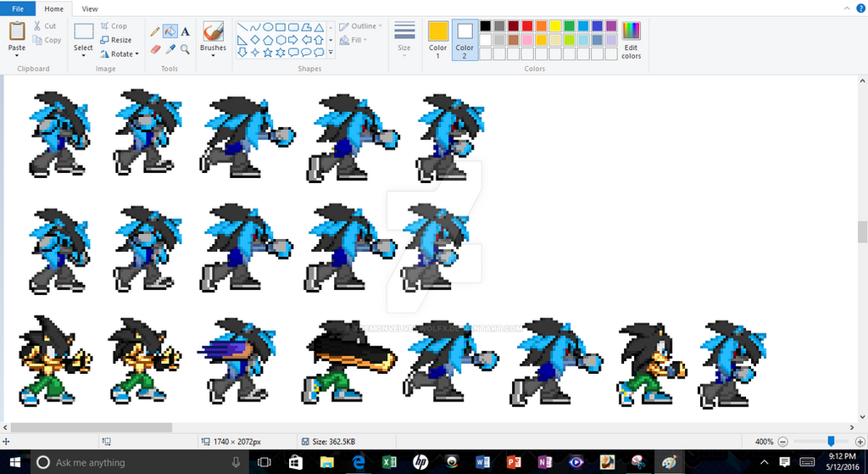Screen dimensions: 868x474
Task: Open Microsoft Edge from the taskbar
Action: coord(359,462)
